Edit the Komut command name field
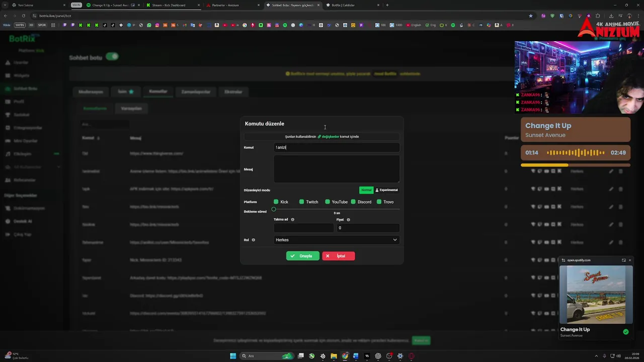Screen dimensions: 644x362 click(x=337, y=147)
